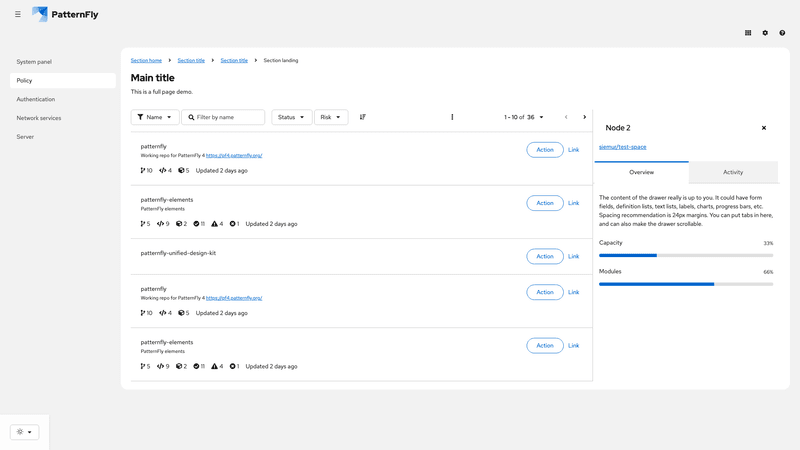Screen dimensions: 800x450
Task: Go to the previous page arrow
Action: (x=566, y=117)
